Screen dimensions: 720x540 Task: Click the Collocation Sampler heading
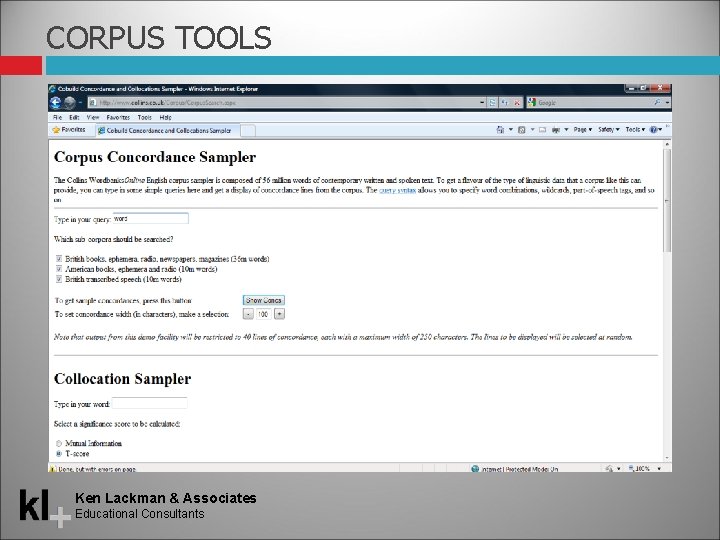click(x=122, y=379)
